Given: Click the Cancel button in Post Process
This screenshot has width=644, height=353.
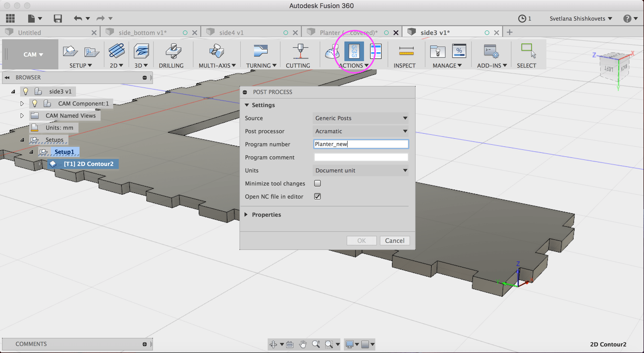Looking at the screenshot, I should point(395,241).
